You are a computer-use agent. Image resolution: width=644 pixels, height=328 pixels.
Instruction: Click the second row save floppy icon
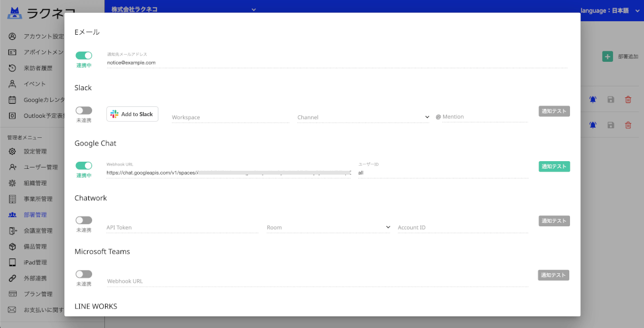click(611, 125)
